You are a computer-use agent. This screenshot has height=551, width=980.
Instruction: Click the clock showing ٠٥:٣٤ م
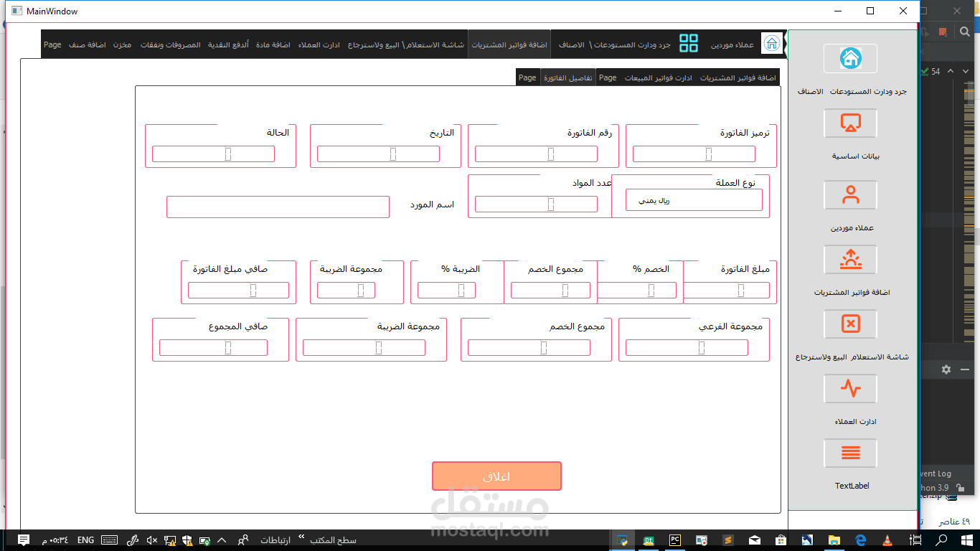pyautogui.click(x=56, y=540)
